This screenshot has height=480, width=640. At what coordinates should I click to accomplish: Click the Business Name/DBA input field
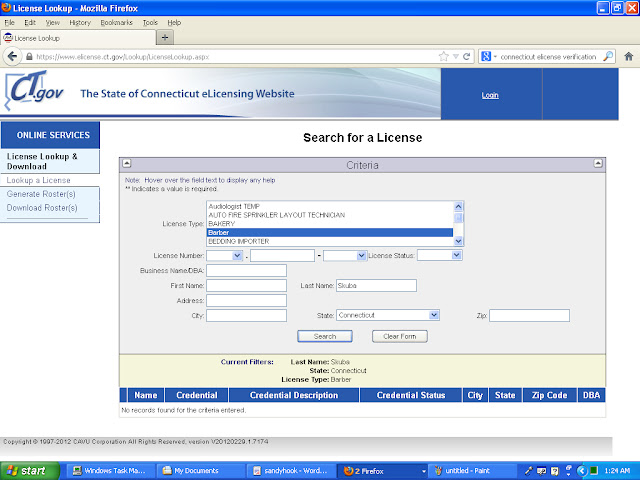247,271
